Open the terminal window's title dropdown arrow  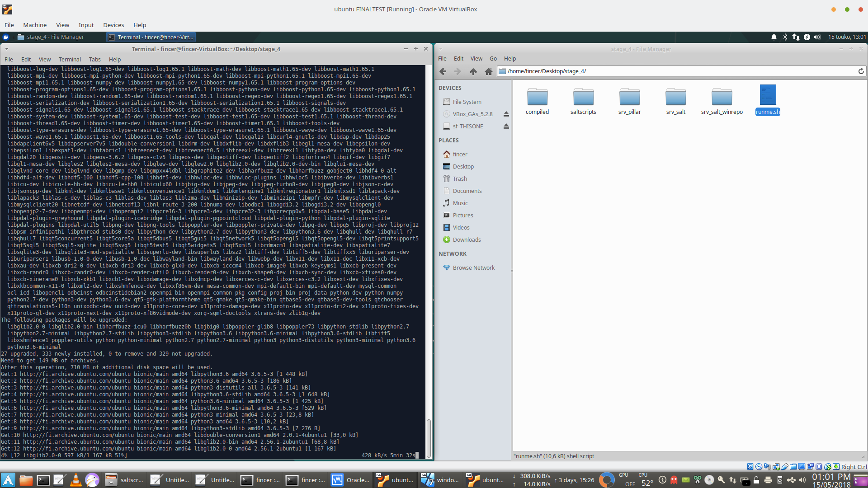[7, 49]
